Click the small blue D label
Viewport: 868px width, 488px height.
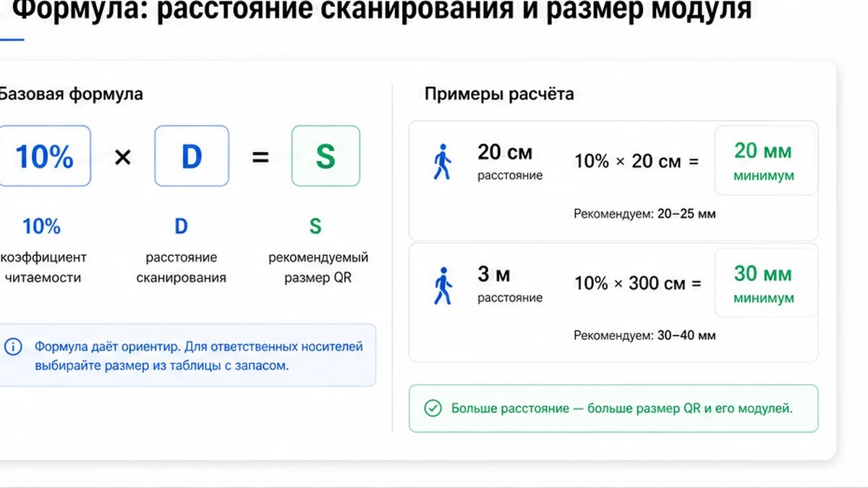(x=181, y=226)
